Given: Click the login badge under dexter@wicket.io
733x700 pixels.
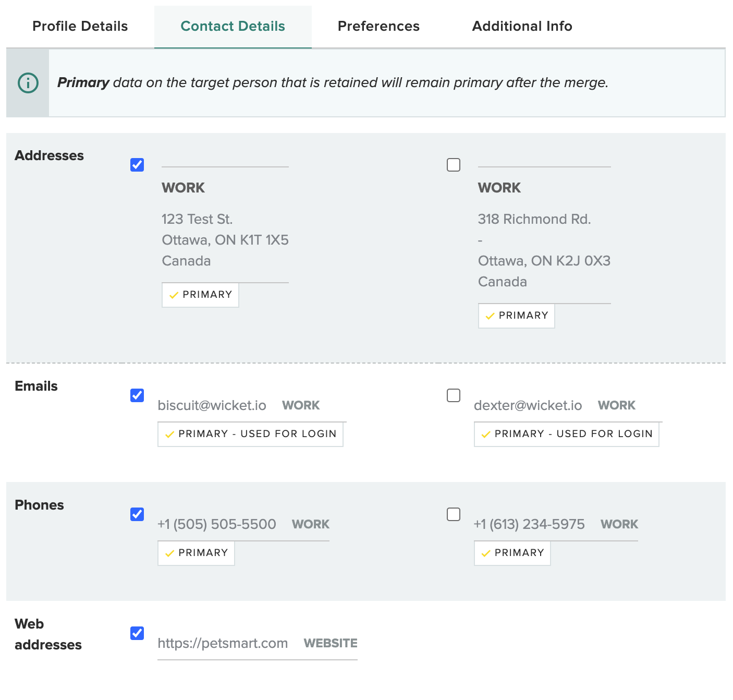Looking at the screenshot, I should 567,434.
